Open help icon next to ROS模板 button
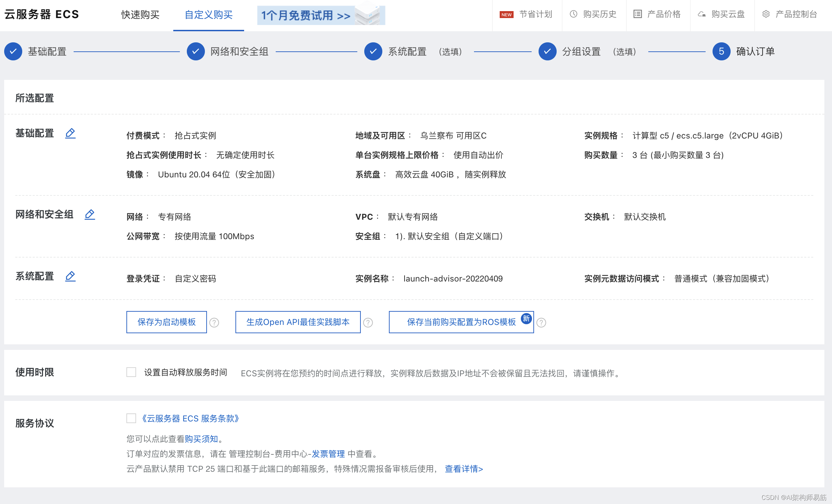The height and width of the screenshot is (504, 832). [x=541, y=323]
